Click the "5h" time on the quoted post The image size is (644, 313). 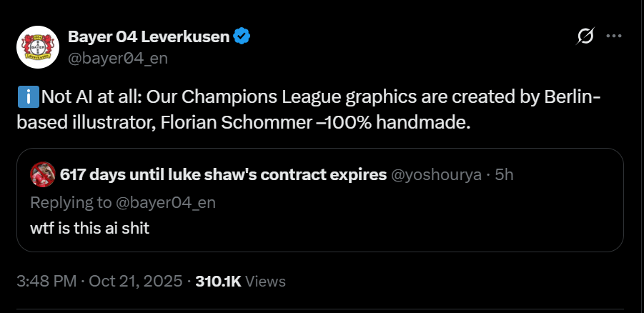coord(503,175)
